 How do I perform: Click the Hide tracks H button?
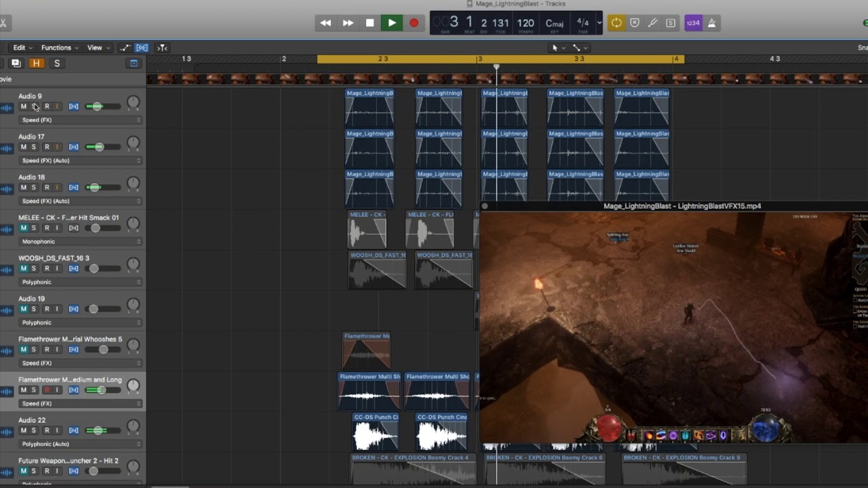(x=37, y=63)
